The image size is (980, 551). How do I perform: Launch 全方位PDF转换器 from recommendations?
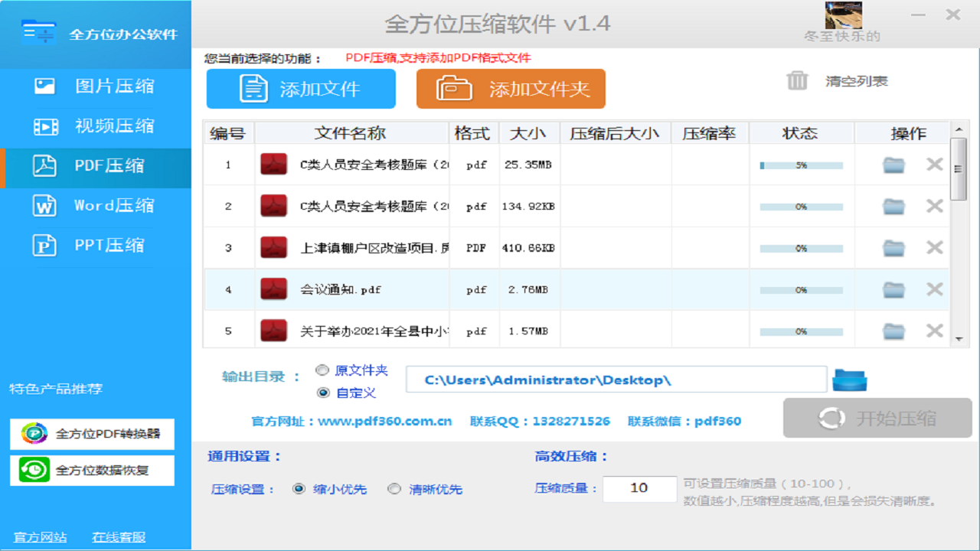(92, 434)
